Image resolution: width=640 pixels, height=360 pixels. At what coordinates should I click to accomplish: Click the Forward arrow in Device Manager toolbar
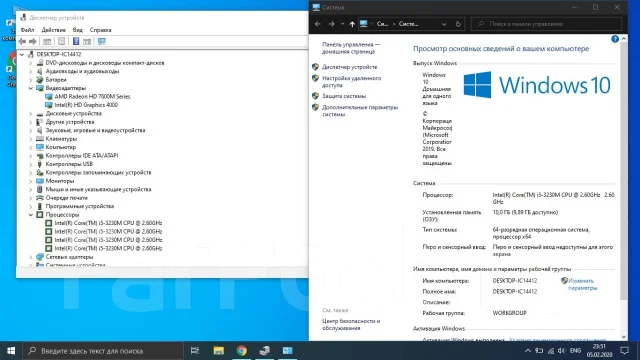point(33,41)
